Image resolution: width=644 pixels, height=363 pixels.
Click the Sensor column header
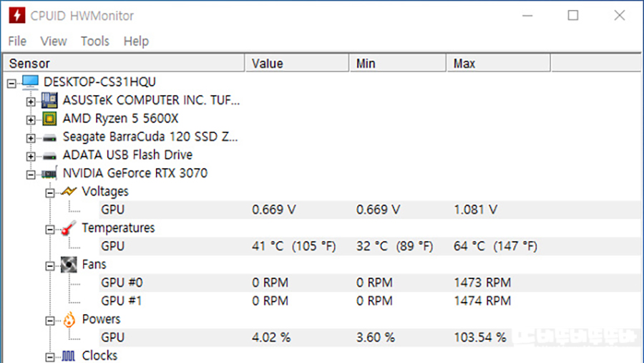pos(124,64)
